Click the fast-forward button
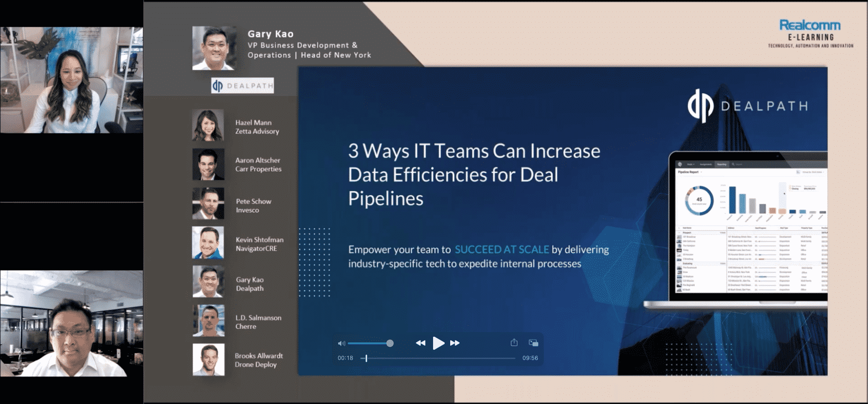This screenshot has height=404, width=868. [455, 343]
